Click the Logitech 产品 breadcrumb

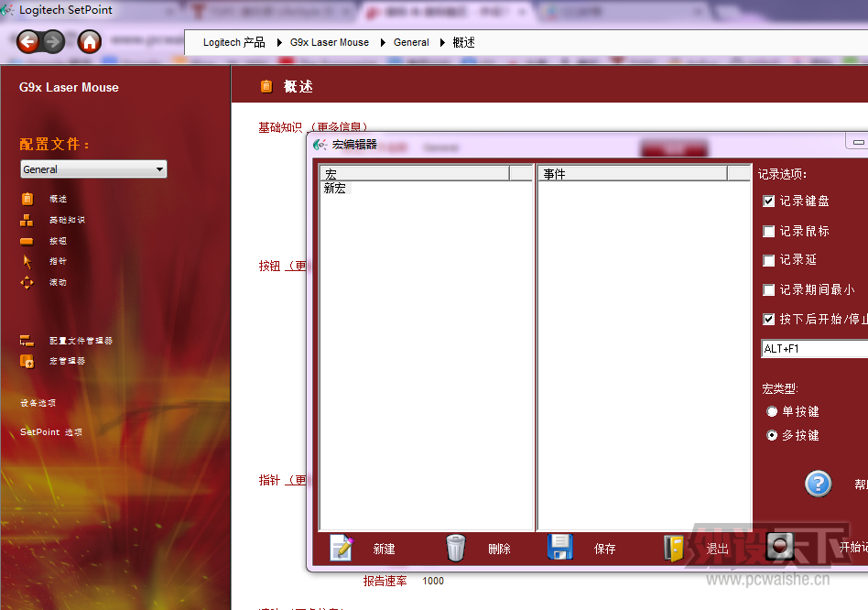(x=233, y=43)
